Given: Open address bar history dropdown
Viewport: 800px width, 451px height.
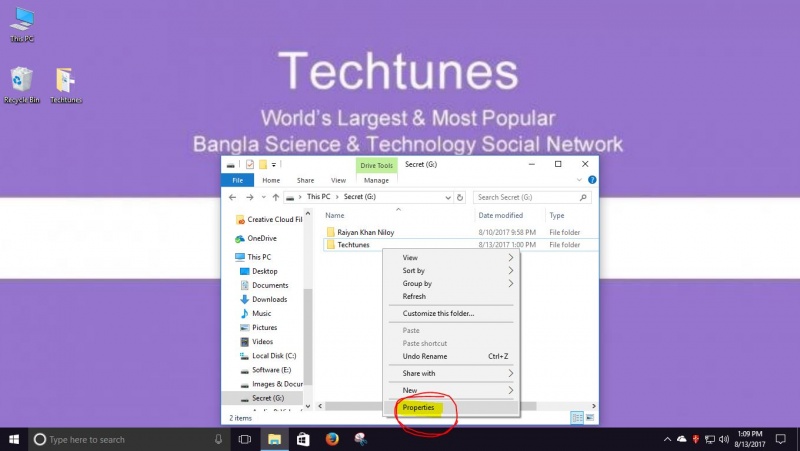Looking at the screenshot, I should pyautogui.click(x=448, y=197).
